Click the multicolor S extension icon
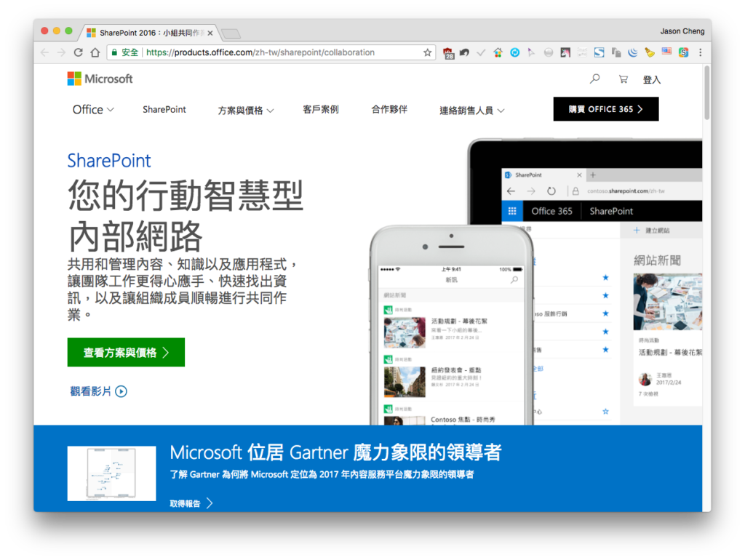 [683, 52]
